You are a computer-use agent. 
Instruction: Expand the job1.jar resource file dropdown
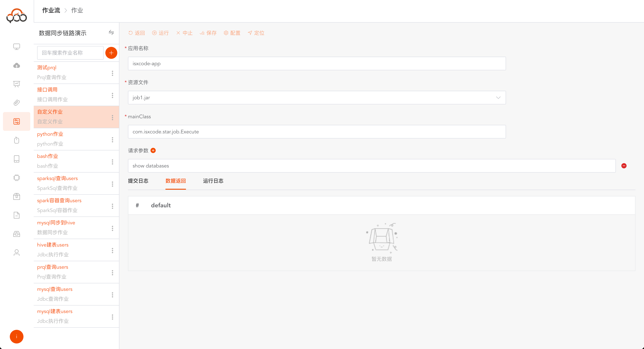(x=498, y=98)
